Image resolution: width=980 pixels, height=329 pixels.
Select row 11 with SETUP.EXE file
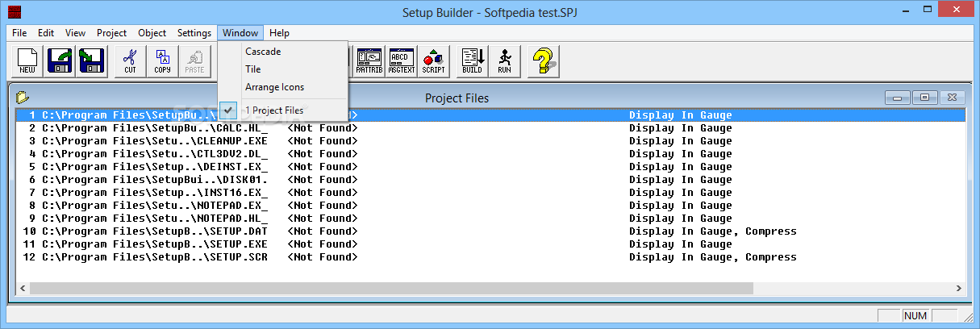[x=490, y=244]
